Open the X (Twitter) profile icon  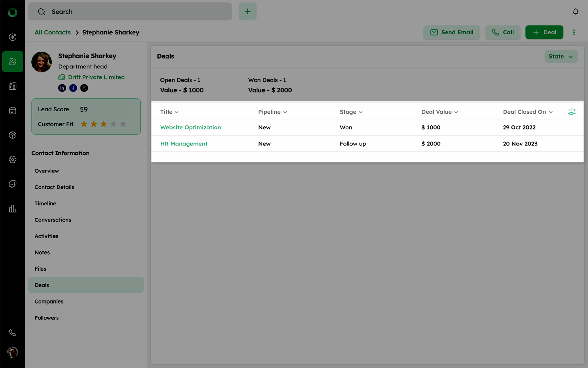(x=84, y=88)
